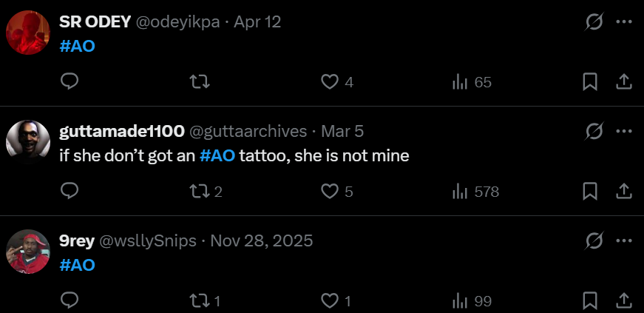Share SR ODEY's post
The height and width of the screenshot is (313, 644).
pyautogui.click(x=623, y=82)
